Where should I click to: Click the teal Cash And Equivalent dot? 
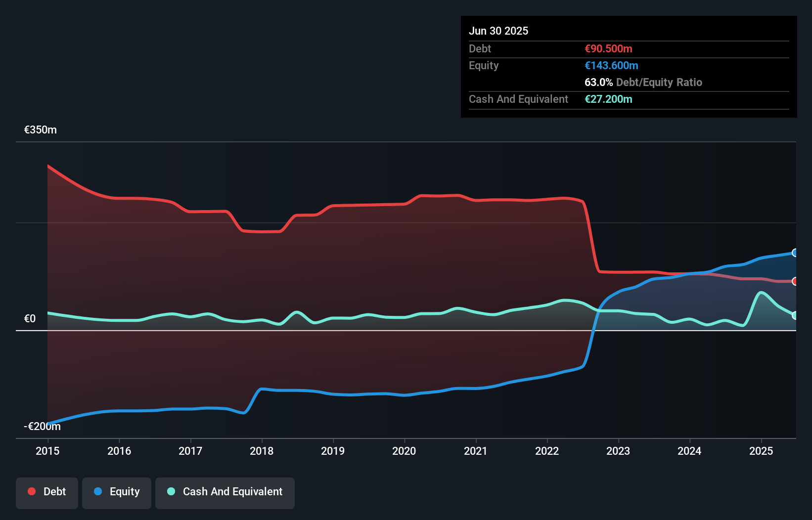click(171, 491)
